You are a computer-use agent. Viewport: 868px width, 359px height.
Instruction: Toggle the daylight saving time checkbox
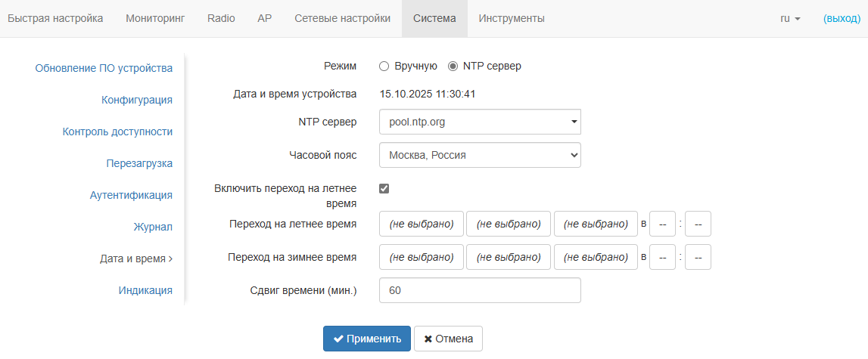pyautogui.click(x=384, y=188)
